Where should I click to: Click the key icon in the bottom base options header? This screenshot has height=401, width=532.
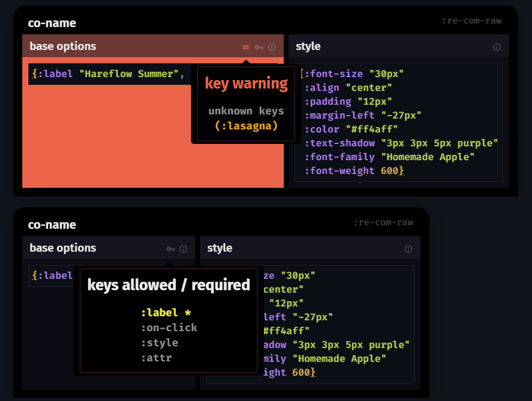pyautogui.click(x=171, y=249)
